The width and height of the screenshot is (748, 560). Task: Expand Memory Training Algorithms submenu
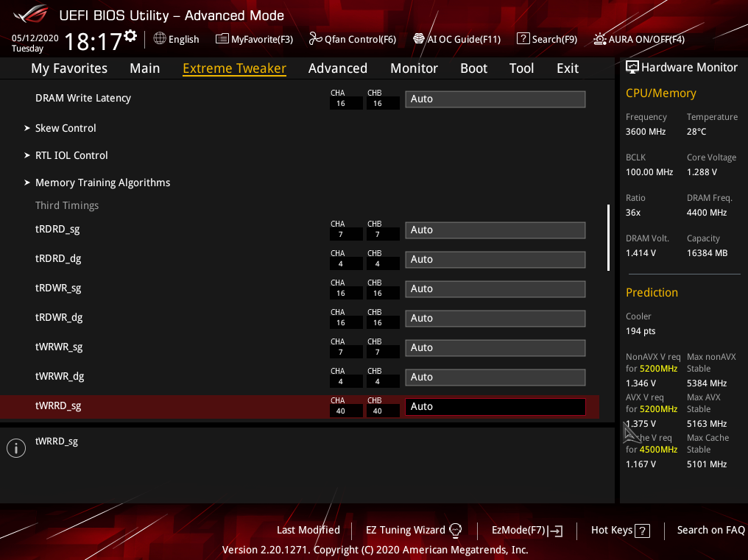pos(102,182)
